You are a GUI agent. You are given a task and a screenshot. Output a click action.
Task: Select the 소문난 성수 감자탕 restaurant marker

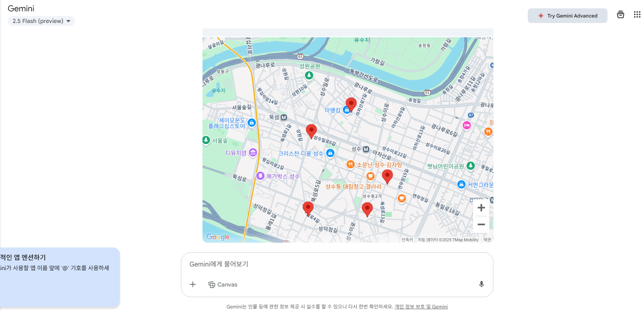pyautogui.click(x=350, y=165)
